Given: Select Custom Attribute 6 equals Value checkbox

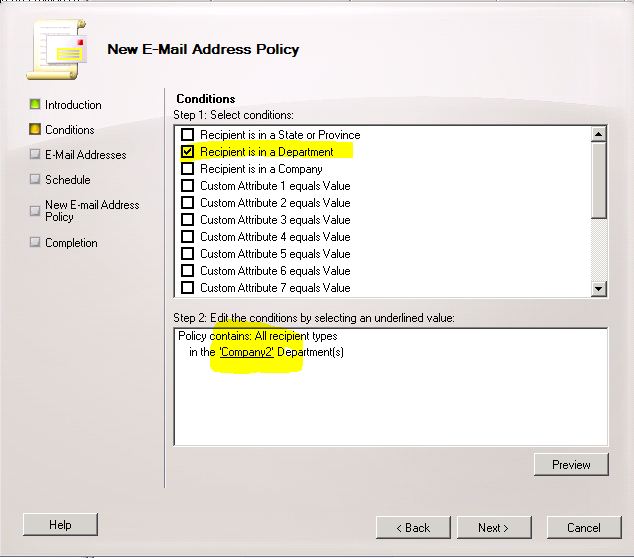Looking at the screenshot, I should tap(187, 271).
